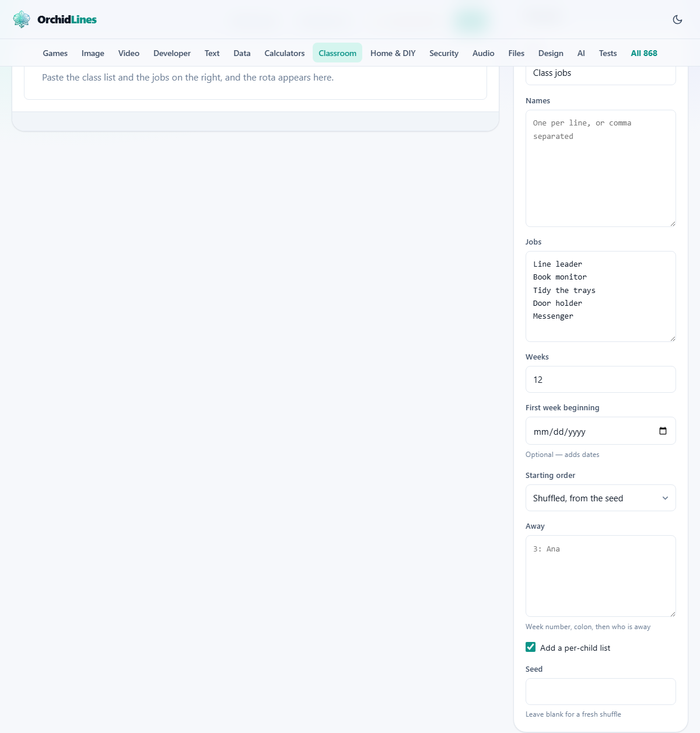Toggle dark mode moon icon
This screenshot has width=700, height=733.
(677, 19)
